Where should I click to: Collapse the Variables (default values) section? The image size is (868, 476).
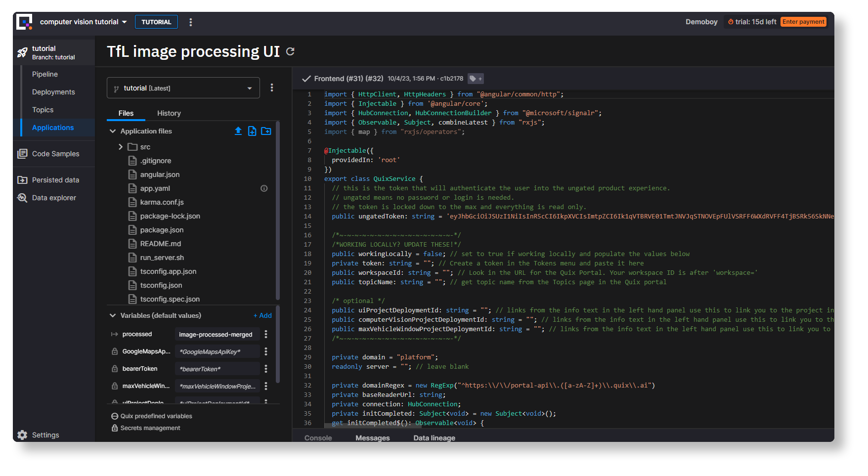pos(112,315)
